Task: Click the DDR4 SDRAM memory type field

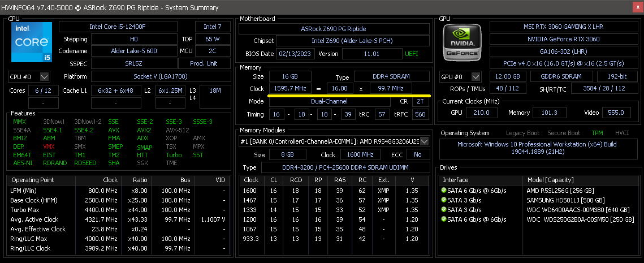Action: (391, 76)
